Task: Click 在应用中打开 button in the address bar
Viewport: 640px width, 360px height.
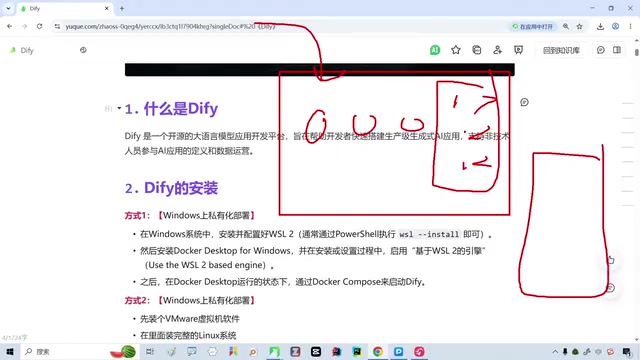Action: click(533, 26)
